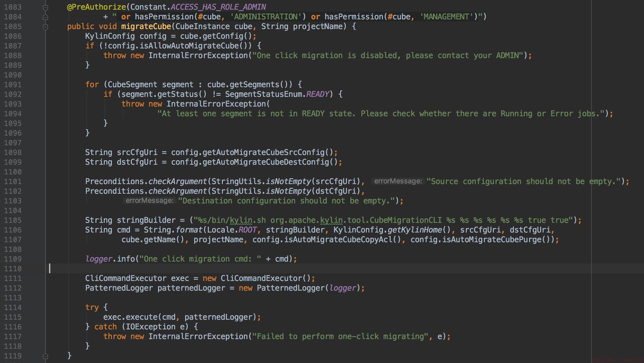The height and width of the screenshot is (363, 644).
Task: Click line number 1091 in the gutter
Action: (13, 85)
